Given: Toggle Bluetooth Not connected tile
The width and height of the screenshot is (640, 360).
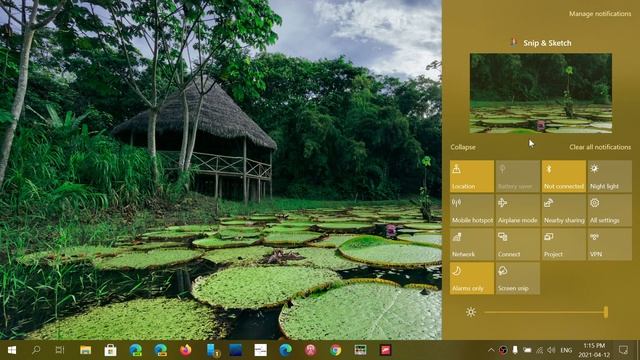Looking at the screenshot, I should [x=564, y=176].
